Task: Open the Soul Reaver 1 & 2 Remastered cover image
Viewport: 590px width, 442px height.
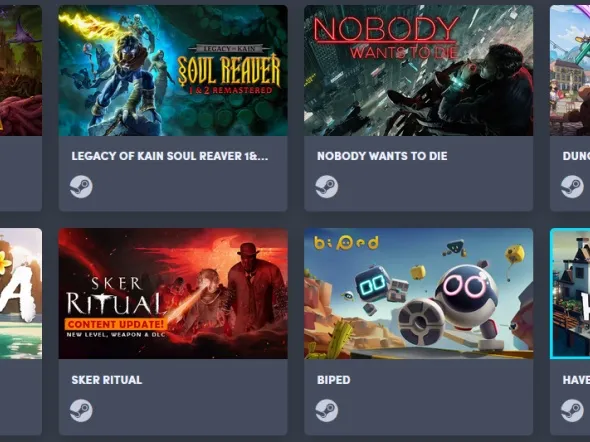Action: [x=173, y=70]
